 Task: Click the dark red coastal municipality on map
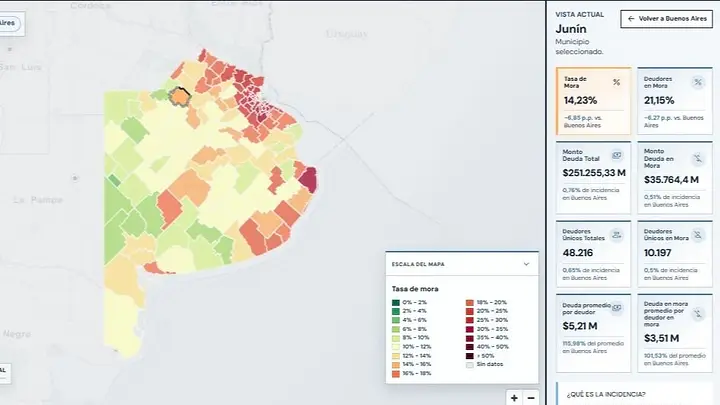(x=309, y=179)
